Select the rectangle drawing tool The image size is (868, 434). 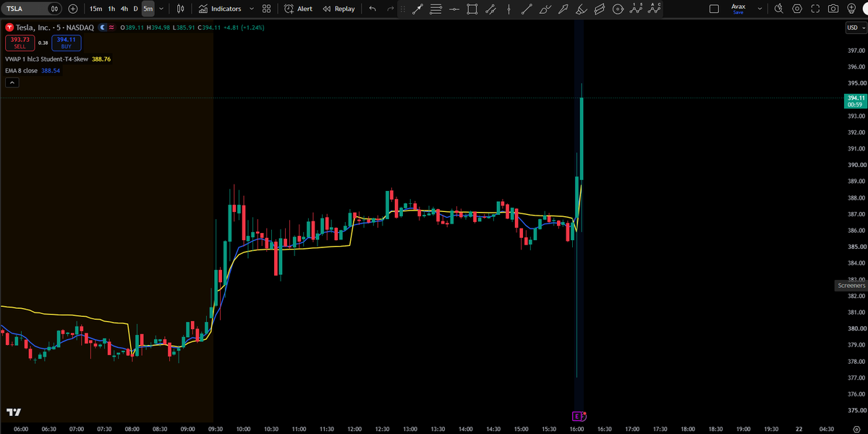coord(472,9)
